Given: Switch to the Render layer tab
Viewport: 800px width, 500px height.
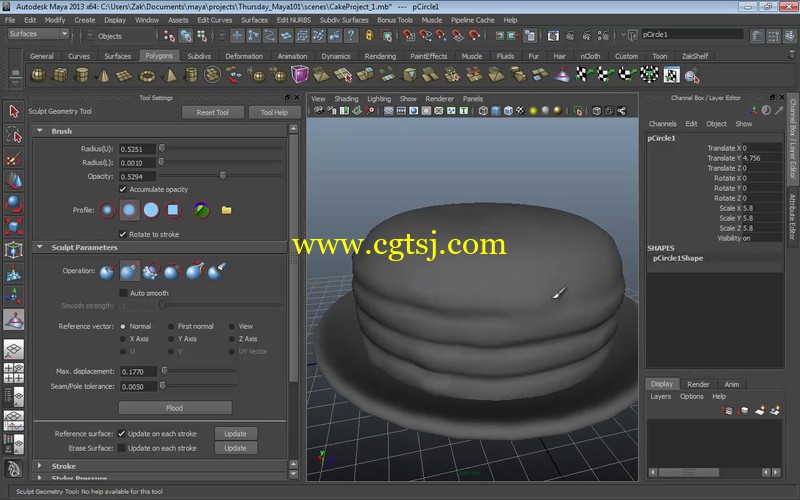Looking at the screenshot, I should (x=698, y=384).
